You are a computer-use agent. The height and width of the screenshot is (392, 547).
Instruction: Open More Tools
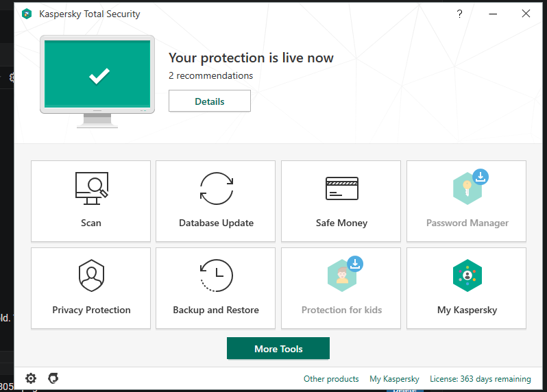(278, 349)
